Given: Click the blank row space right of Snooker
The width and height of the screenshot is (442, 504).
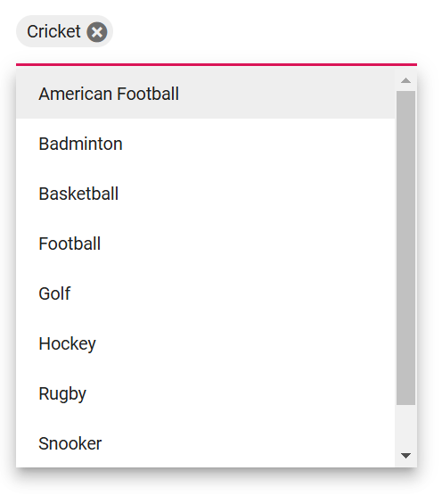Looking at the screenshot, I should click(x=248, y=443).
